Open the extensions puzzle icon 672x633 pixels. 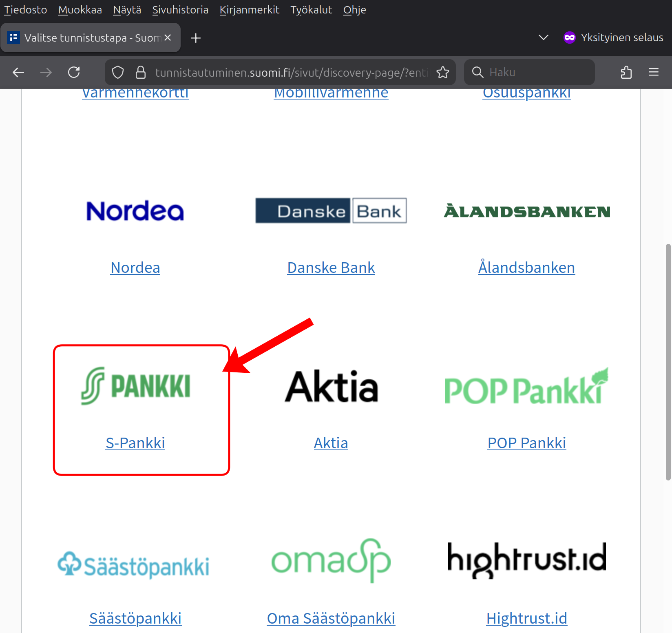pos(626,73)
